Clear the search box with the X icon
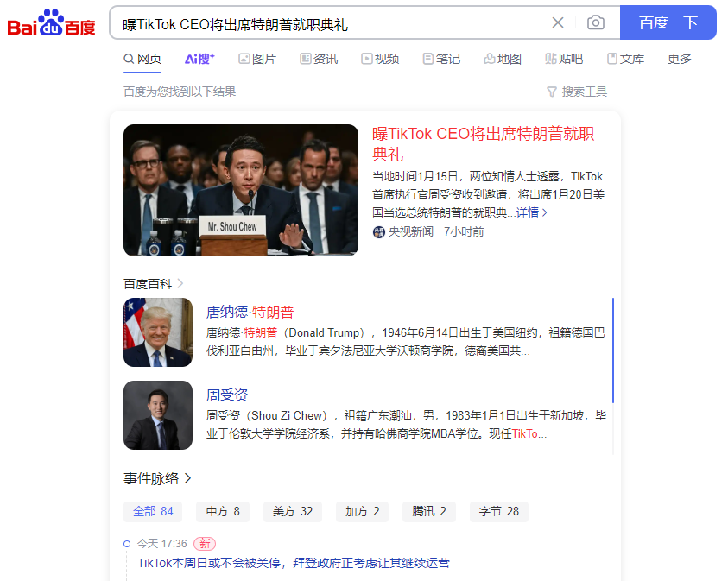The height and width of the screenshot is (581, 728). point(558,22)
